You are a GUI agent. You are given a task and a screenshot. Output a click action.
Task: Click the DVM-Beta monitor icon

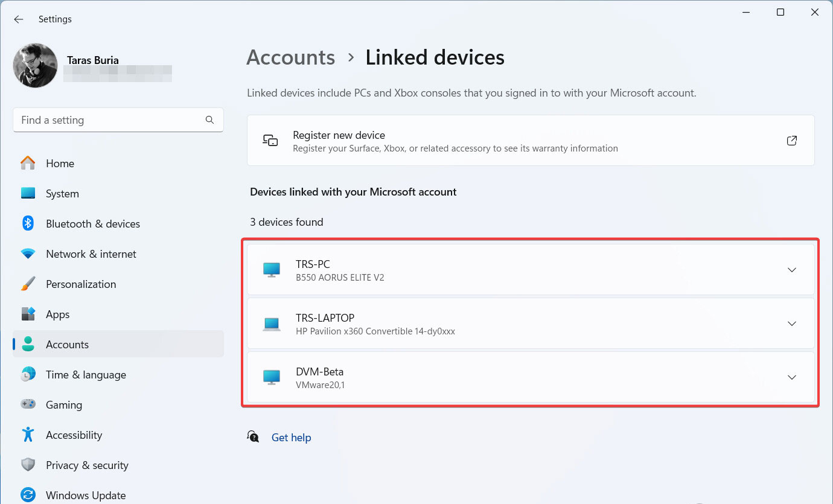[272, 377]
